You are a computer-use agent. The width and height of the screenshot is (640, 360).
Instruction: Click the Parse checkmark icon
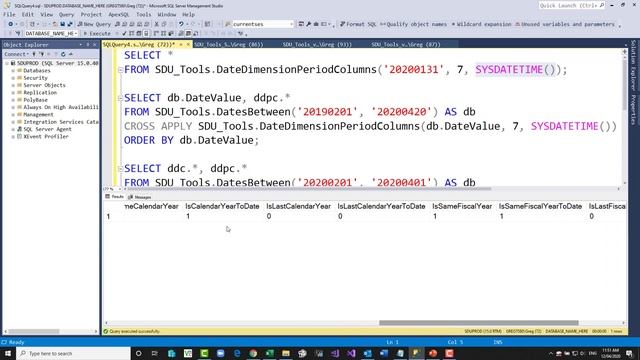pos(124,33)
